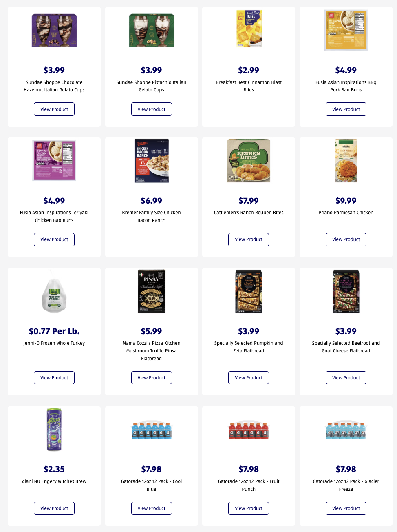Image resolution: width=397 pixels, height=532 pixels.
Task: Open the Gatorade Fruit Punch pack image
Action: [x=249, y=430]
